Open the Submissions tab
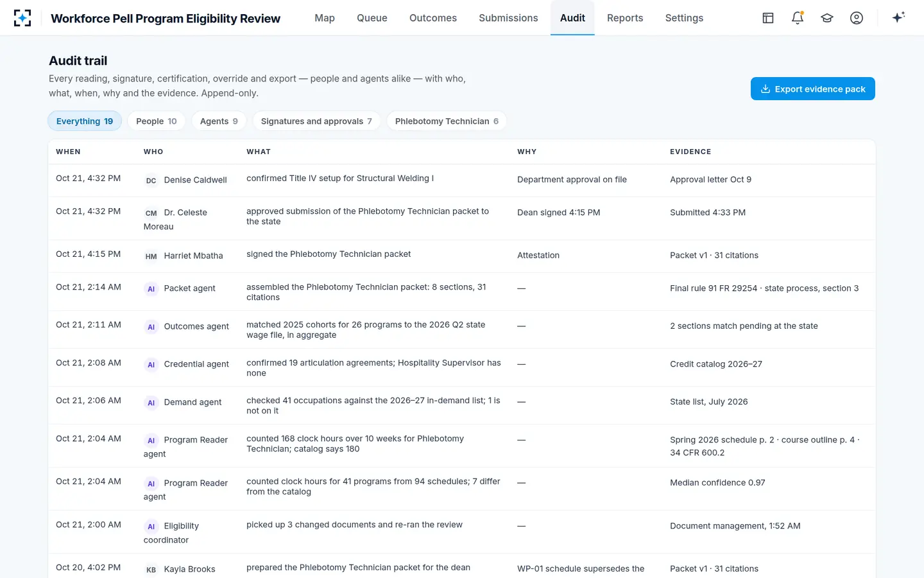 point(508,18)
